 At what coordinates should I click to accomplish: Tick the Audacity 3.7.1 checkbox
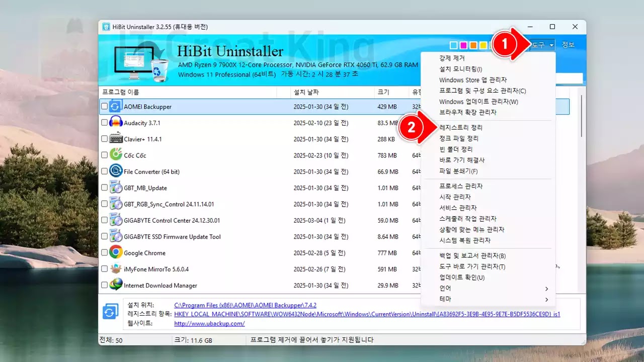tap(104, 123)
